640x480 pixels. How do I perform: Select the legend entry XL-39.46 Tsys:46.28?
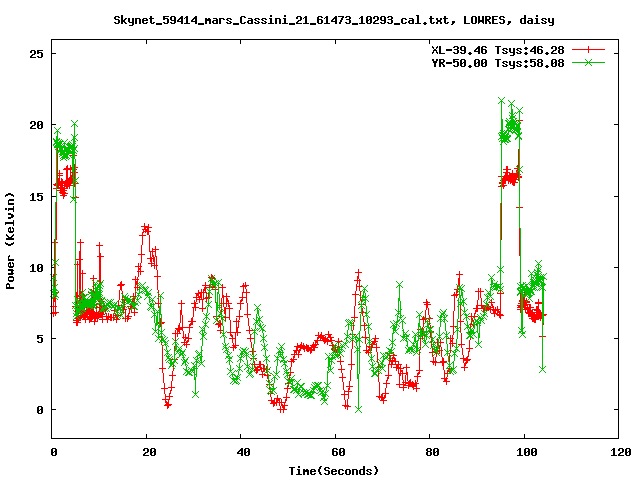[x=498, y=50]
